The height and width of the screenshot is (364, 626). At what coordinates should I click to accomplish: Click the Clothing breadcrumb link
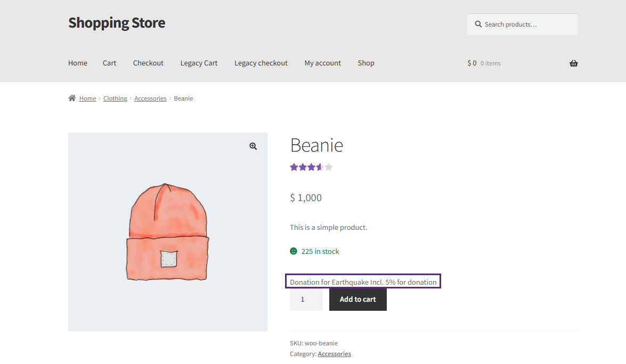pos(115,98)
